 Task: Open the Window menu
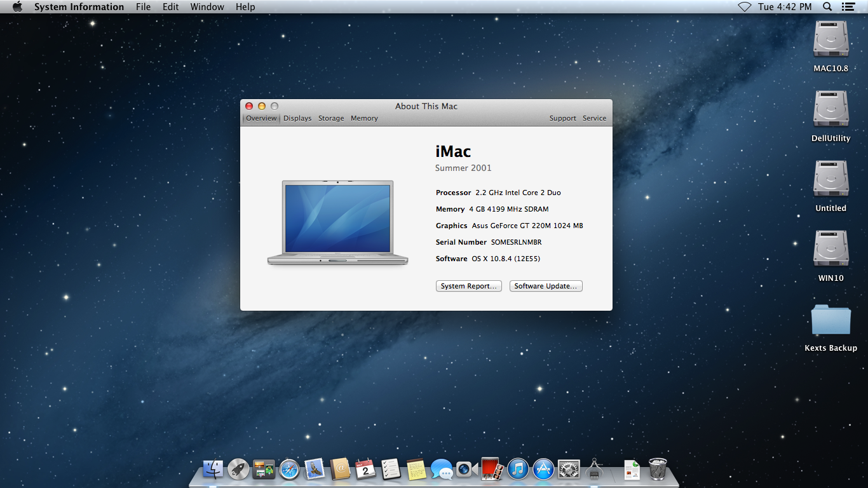(207, 7)
